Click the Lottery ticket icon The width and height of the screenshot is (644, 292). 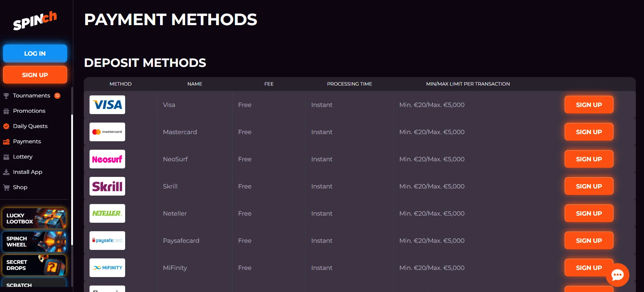pyautogui.click(x=6, y=157)
